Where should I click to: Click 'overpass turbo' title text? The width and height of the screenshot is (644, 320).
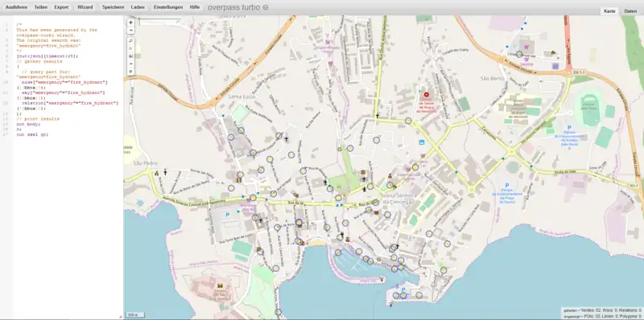pos(233,7)
